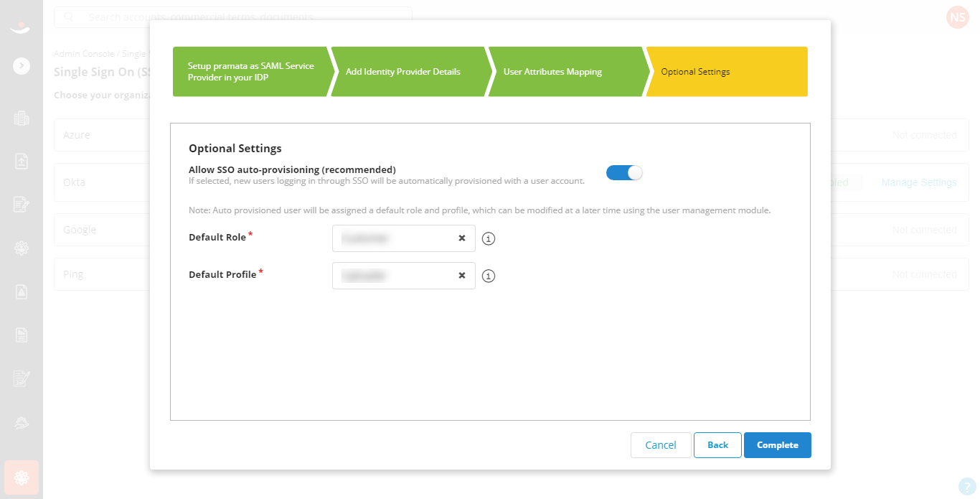Screen dimensions: 980x499
Task: Open the Default Role combo box
Action: click(x=404, y=238)
